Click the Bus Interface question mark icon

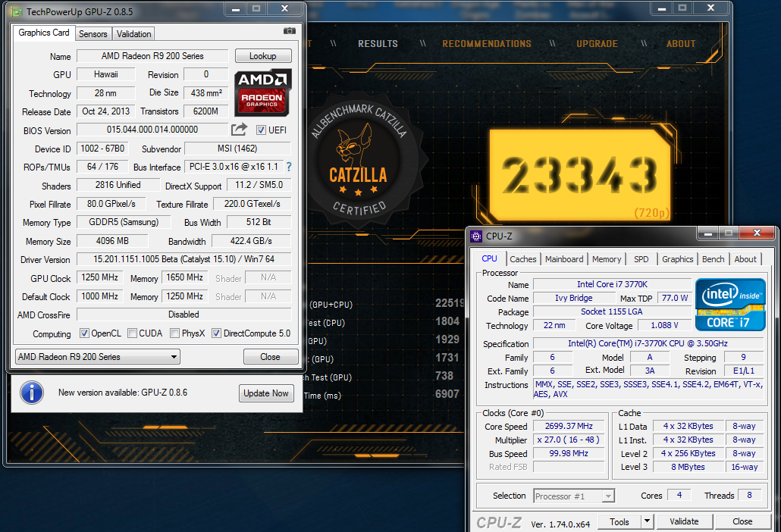tap(289, 167)
